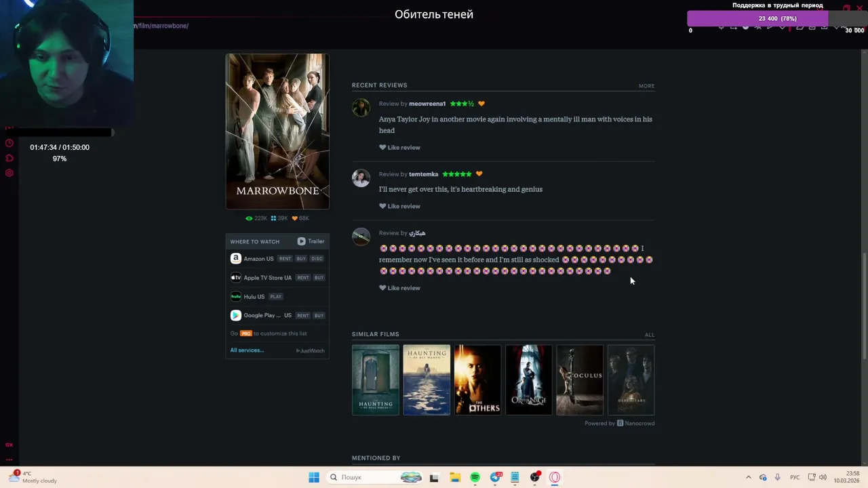Open temtemka username link
This screenshot has width=868, height=488.
coord(423,174)
